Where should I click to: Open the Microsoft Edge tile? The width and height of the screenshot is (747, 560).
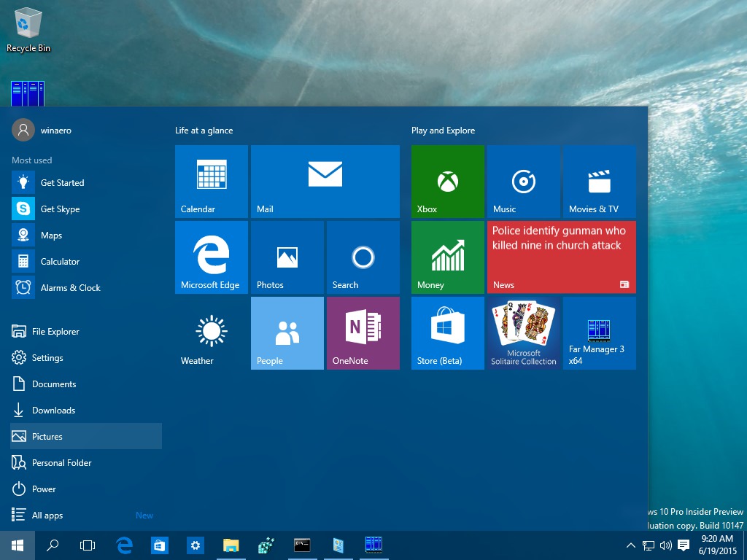[x=211, y=257]
